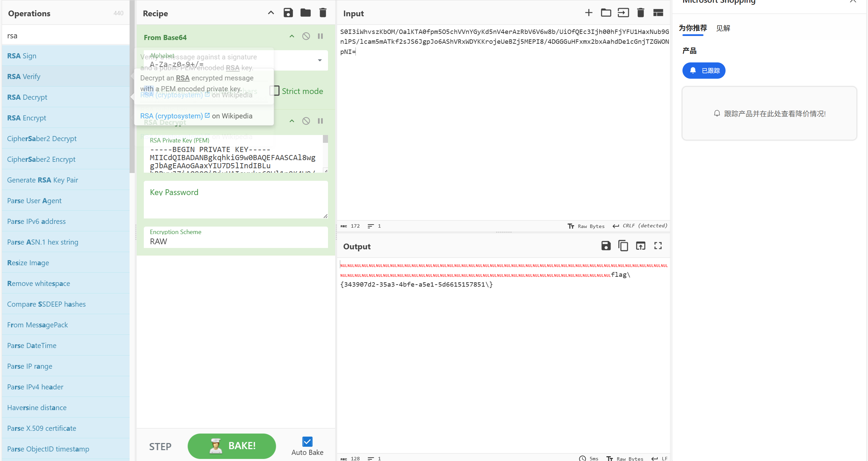Select Compare SSDEEP hashes operation
The width and height of the screenshot is (868, 461).
[66, 304]
